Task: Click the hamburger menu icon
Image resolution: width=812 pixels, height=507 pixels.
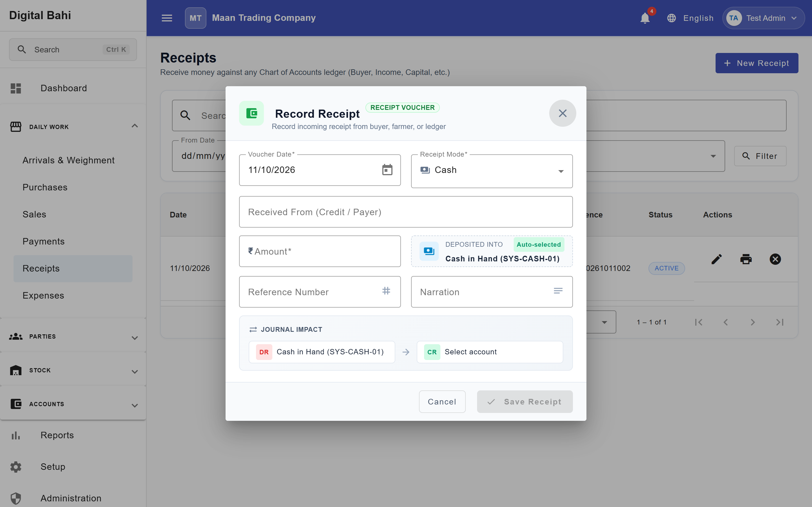Action: pos(167,18)
